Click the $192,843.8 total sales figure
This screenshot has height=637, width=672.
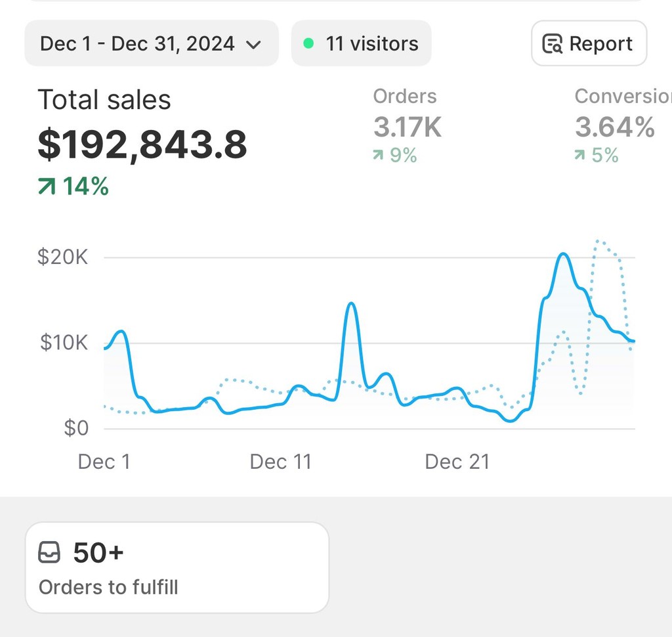142,144
